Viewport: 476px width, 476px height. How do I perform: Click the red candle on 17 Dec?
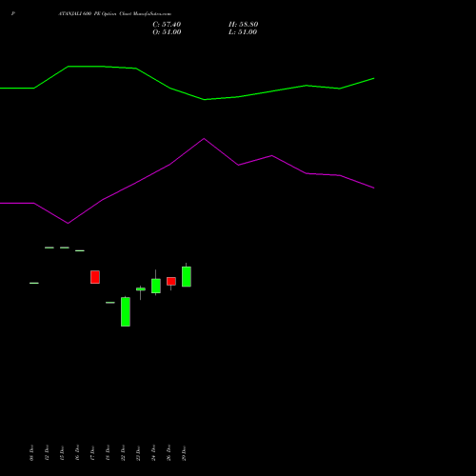pyautogui.click(x=95, y=277)
